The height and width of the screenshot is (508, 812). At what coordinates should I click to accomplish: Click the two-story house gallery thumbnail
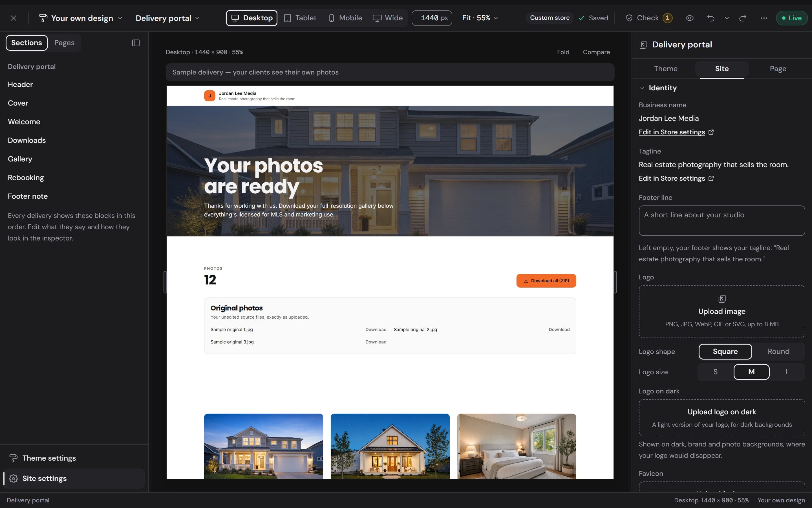[263, 446]
